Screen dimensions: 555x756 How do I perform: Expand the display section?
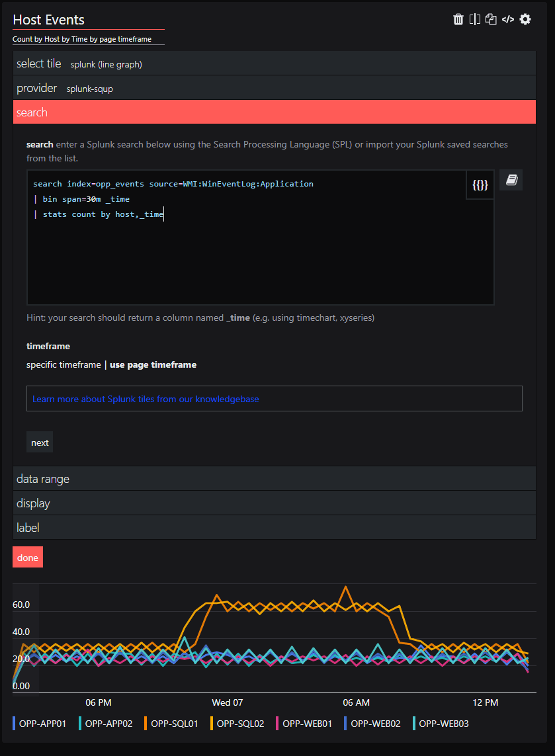point(32,503)
